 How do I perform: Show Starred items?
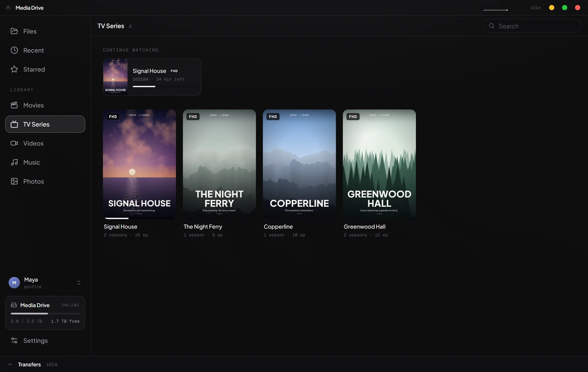[45, 69]
